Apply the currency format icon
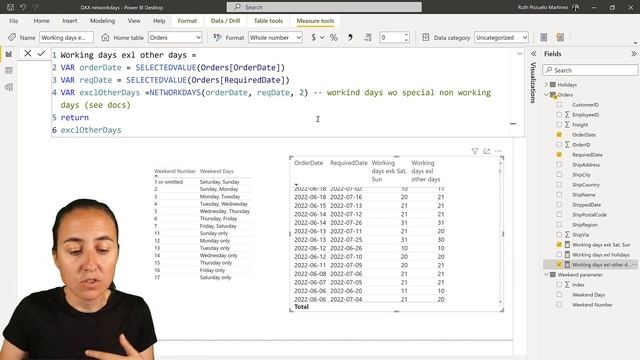Image resolution: width=640 pixels, height=360 pixels. [x=313, y=37]
